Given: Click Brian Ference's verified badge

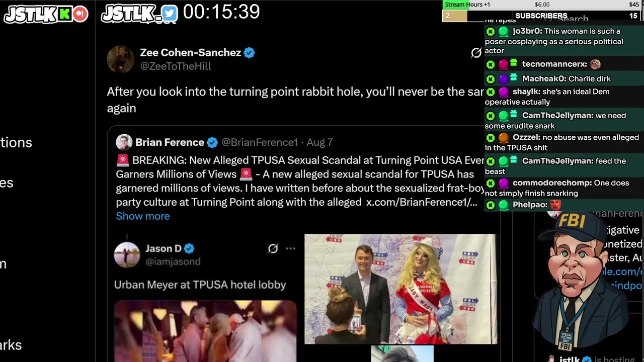Looking at the screenshot, I should 212,142.
